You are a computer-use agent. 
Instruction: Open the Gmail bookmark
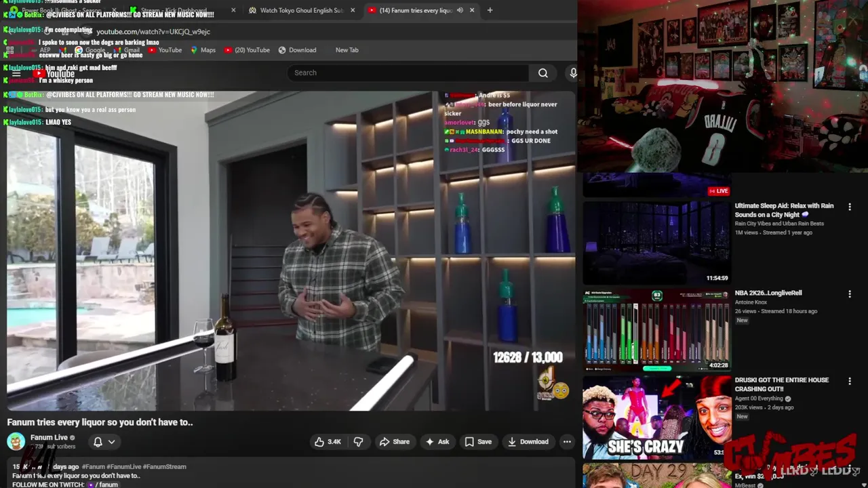pyautogui.click(x=127, y=50)
